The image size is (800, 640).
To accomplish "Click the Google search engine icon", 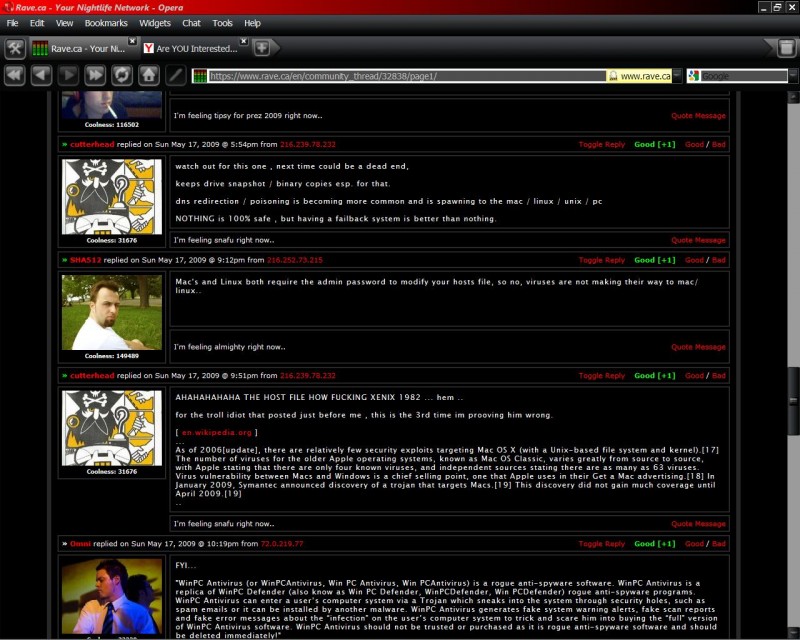I will [693, 76].
